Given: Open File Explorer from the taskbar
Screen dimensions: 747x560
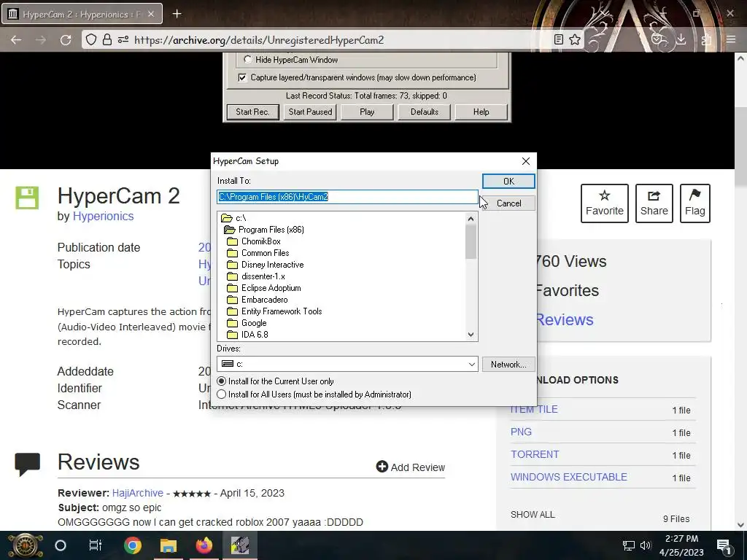Looking at the screenshot, I should pyautogui.click(x=169, y=545).
